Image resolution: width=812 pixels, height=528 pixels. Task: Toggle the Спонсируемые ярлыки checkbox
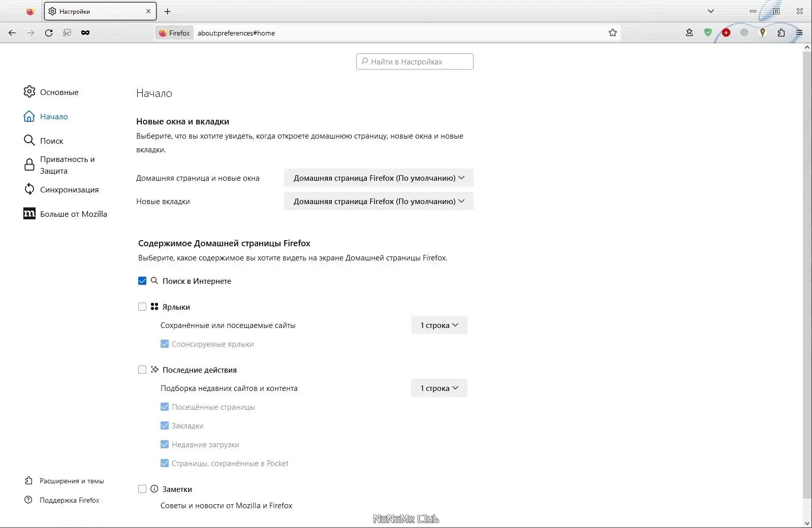click(x=165, y=344)
